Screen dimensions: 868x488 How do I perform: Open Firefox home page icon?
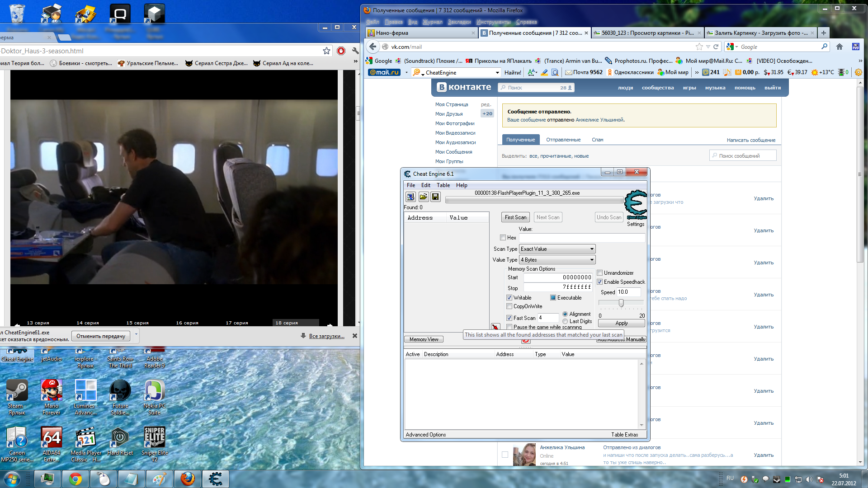840,47
